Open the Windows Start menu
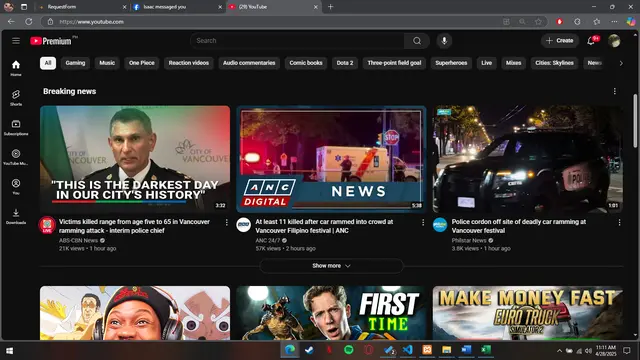Viewport: 640px width, 360px height. coord(9,350)
